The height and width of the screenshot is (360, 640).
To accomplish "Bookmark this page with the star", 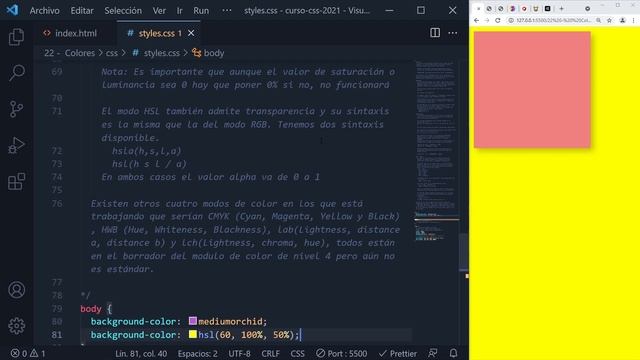I will coord(609,20).
